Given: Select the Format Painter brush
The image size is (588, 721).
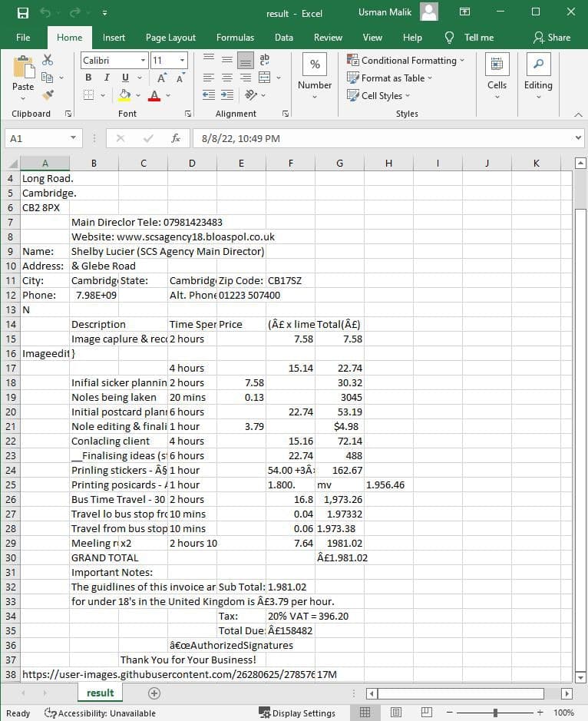Looking at the screenshot, I should coord(48,94).
